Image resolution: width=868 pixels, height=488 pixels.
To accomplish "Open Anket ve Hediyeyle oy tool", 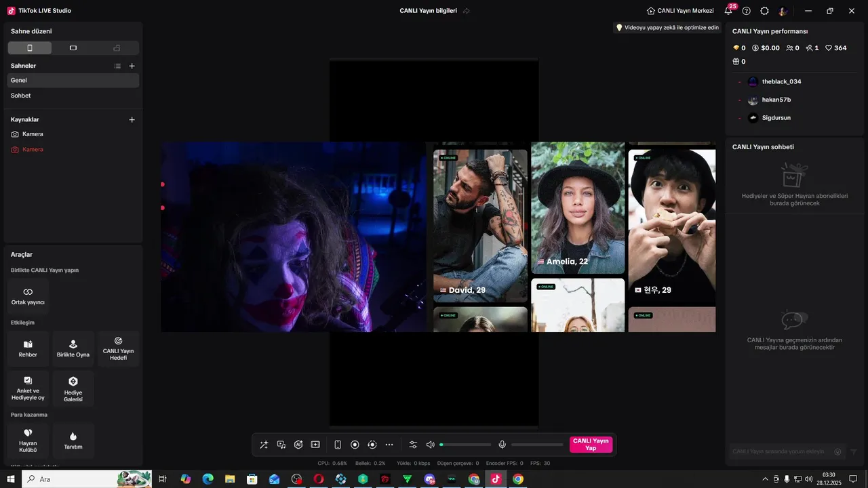I will [28, 388].
